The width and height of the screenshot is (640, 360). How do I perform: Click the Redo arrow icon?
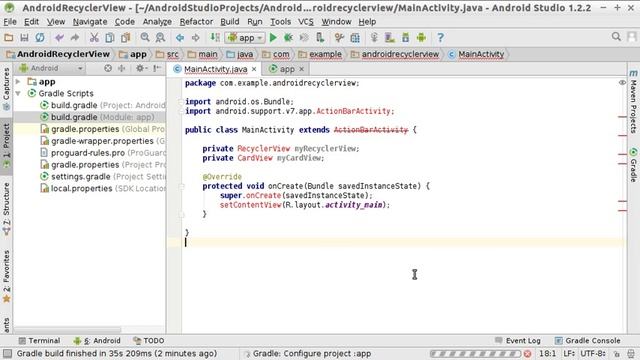75,38
